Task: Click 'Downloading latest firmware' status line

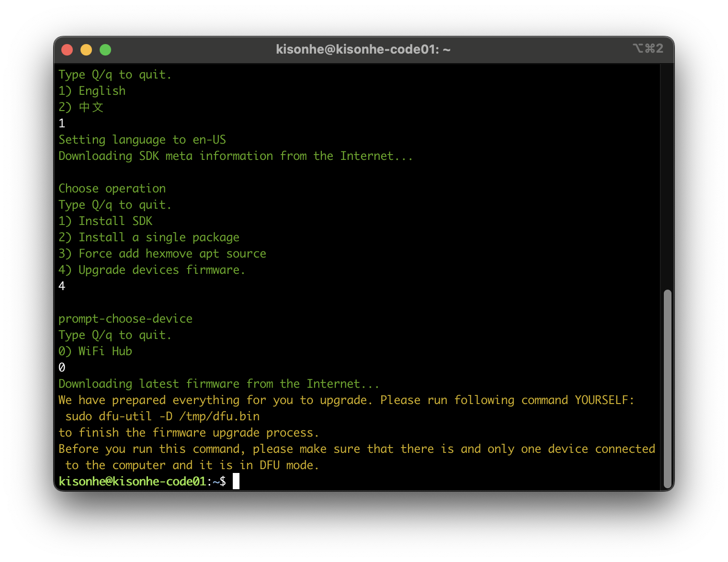Action: tap(219, 384)
